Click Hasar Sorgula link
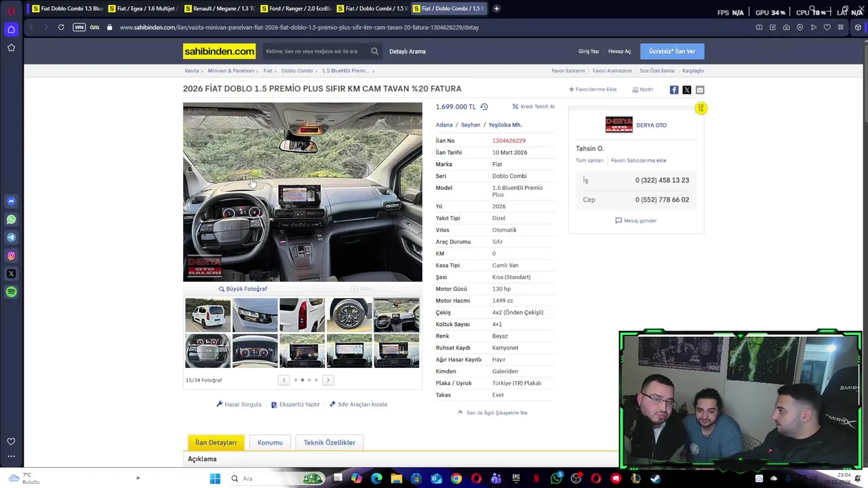The width and height of the screenshot is (868, 488). tap(239, 405)
